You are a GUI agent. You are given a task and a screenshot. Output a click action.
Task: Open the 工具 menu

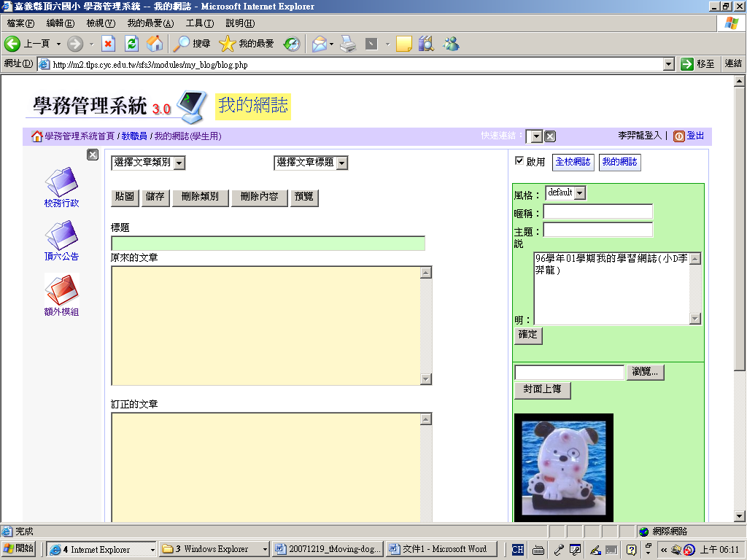coord(199,23)
